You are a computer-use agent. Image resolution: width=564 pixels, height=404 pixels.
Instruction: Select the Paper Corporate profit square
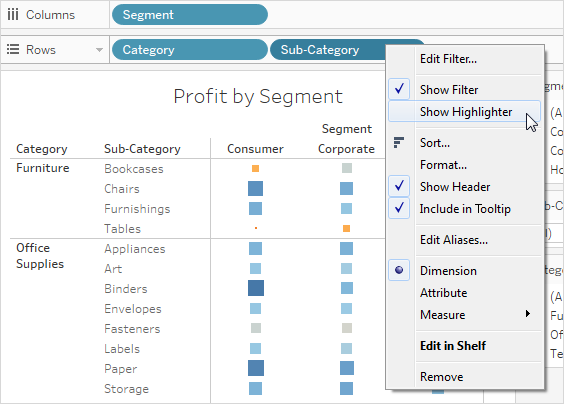pos(347,368)
